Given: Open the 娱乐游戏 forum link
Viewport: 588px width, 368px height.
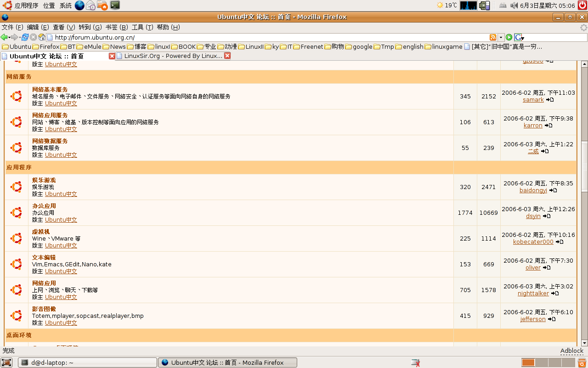Looking at the screenshot, I should click(44, 180).
